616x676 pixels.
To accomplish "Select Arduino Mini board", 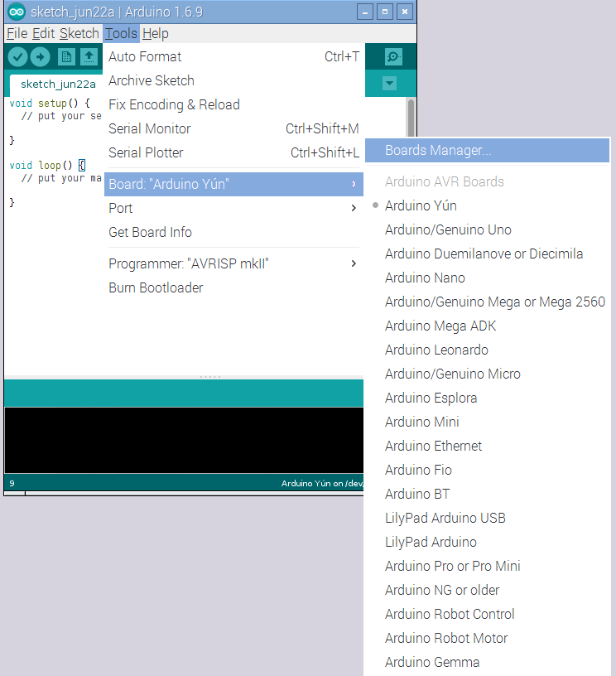I will point(487,422).
